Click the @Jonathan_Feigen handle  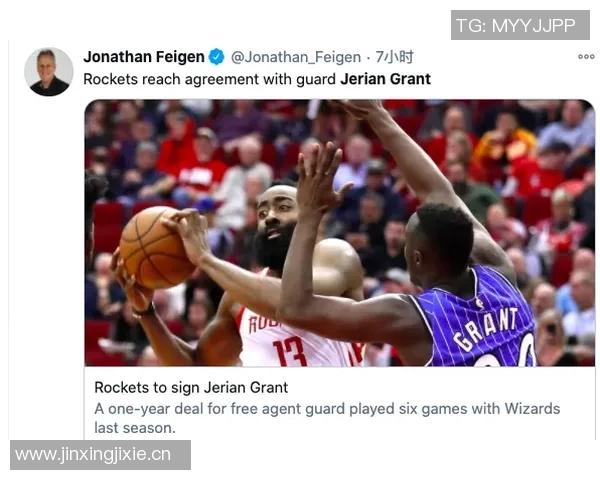[296, 57]
